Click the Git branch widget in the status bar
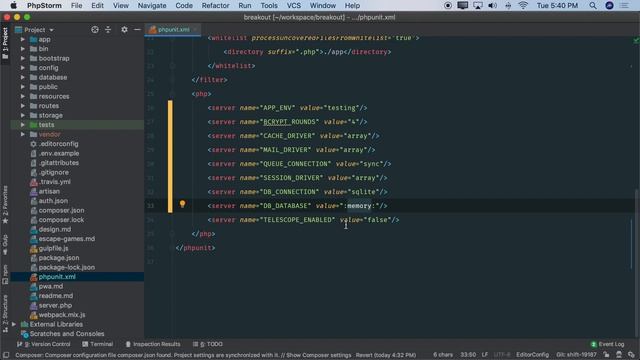640x360 pixels. click(576, 355)
